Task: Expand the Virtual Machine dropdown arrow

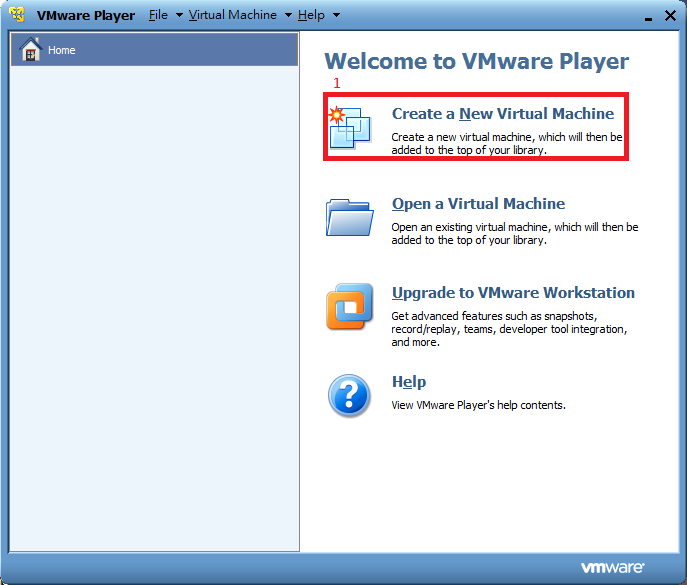Action: point(288,15)
